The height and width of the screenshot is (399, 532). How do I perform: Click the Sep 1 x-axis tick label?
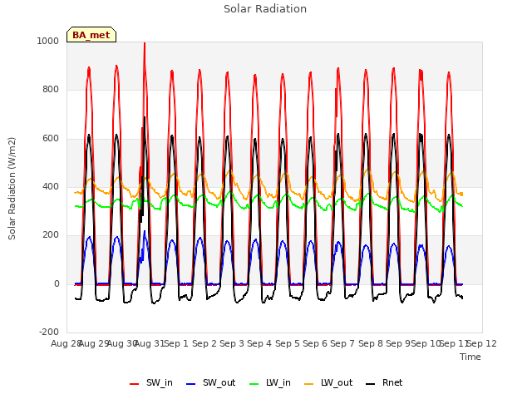coord(176,343)
